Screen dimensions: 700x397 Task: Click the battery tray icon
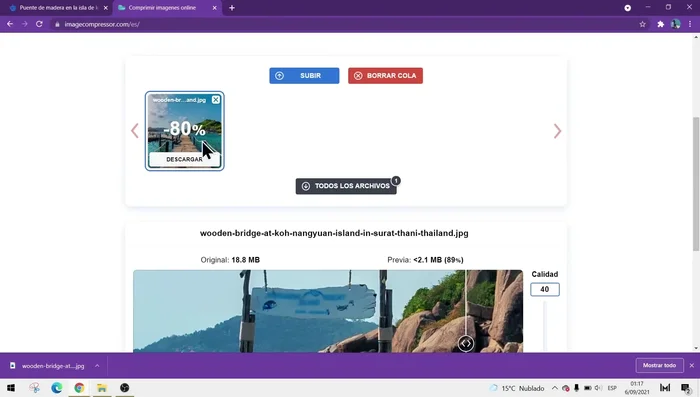tap(588, 388)
